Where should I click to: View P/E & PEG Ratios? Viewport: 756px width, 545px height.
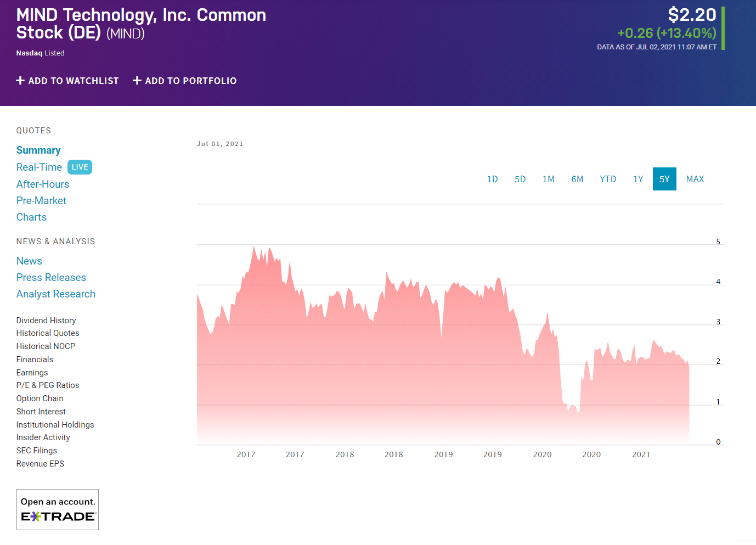pyautogui.click(x=48, y=385)
